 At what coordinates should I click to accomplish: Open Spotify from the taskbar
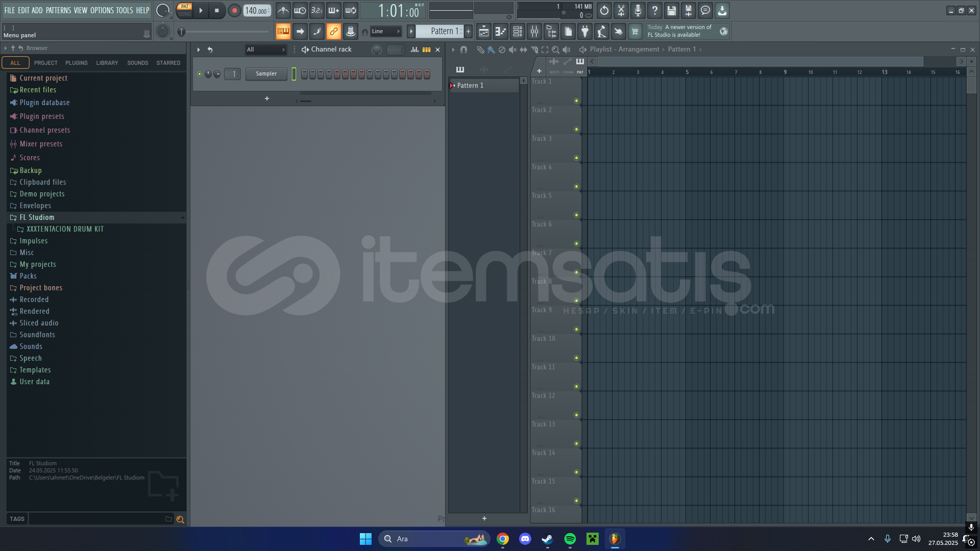570,539
